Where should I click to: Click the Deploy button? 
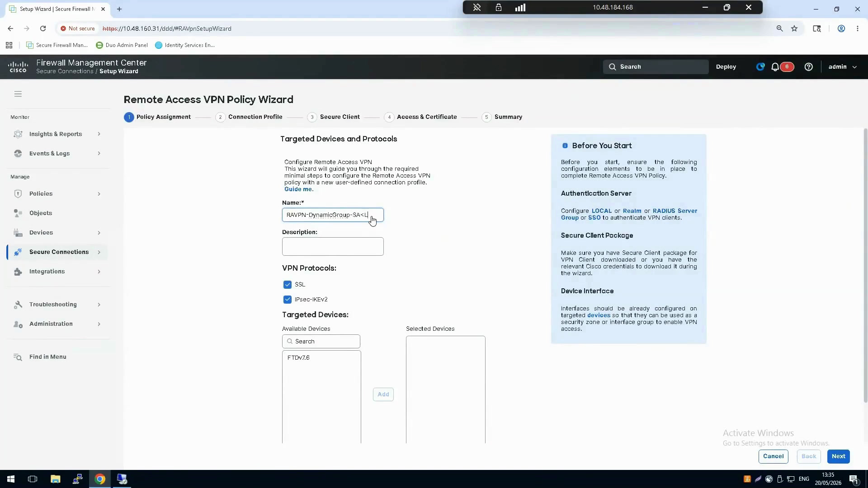pyautogui.click(x=726, y=67)
